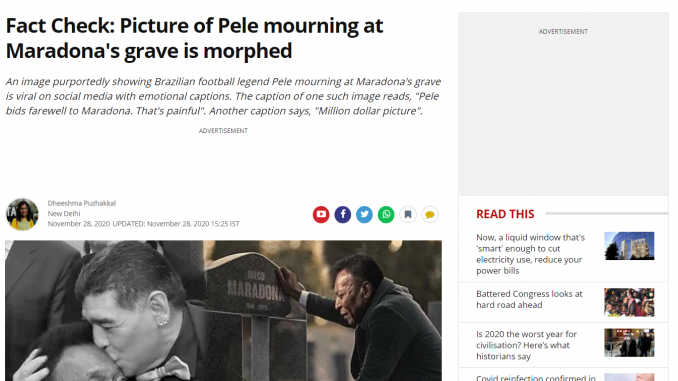The image size is (678, 381).
Task: Click the liquid window building thumbnail
Action: tap(629, 246)
